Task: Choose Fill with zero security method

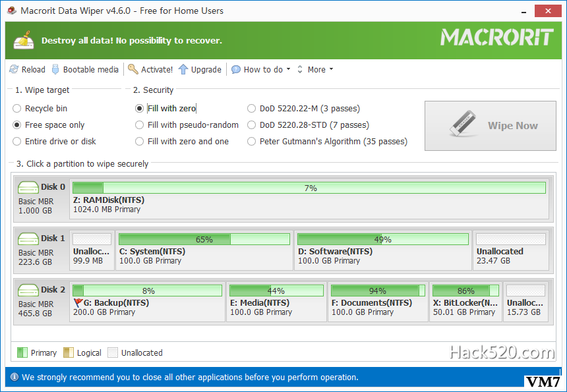Action: tap(165, 109)
